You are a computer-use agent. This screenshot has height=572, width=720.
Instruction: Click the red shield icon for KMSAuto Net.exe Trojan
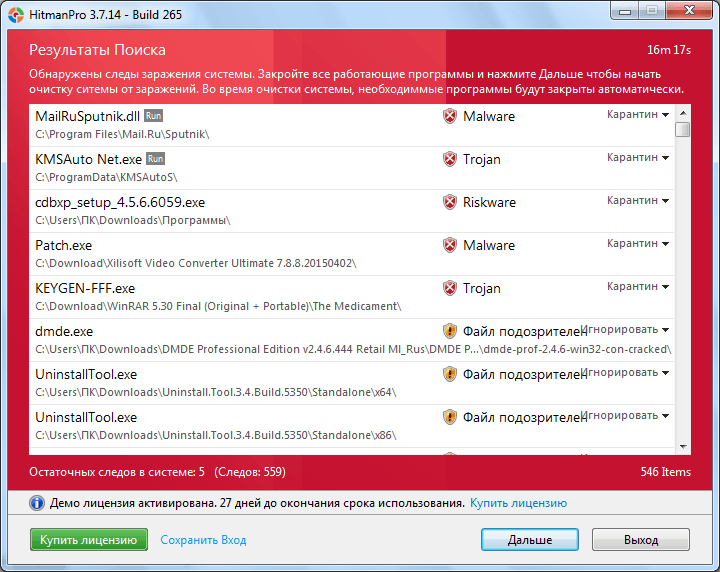450,159
